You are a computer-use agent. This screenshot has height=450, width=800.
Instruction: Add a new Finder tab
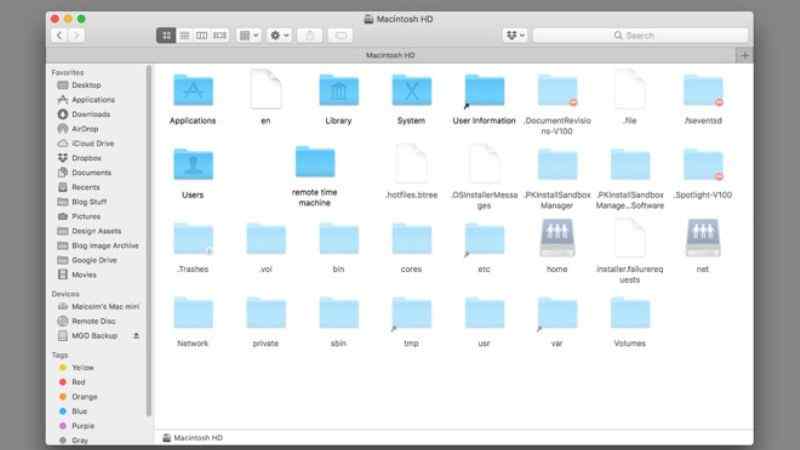coord(744,55)
